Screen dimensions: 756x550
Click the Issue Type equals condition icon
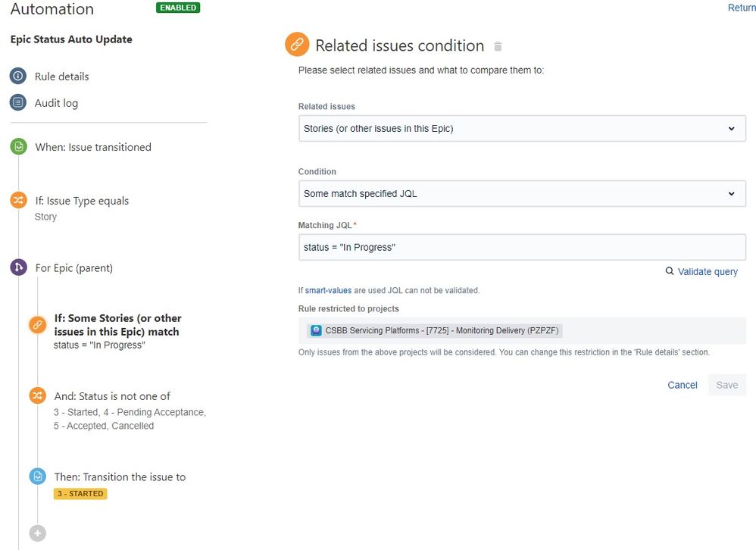coord(18,200)
